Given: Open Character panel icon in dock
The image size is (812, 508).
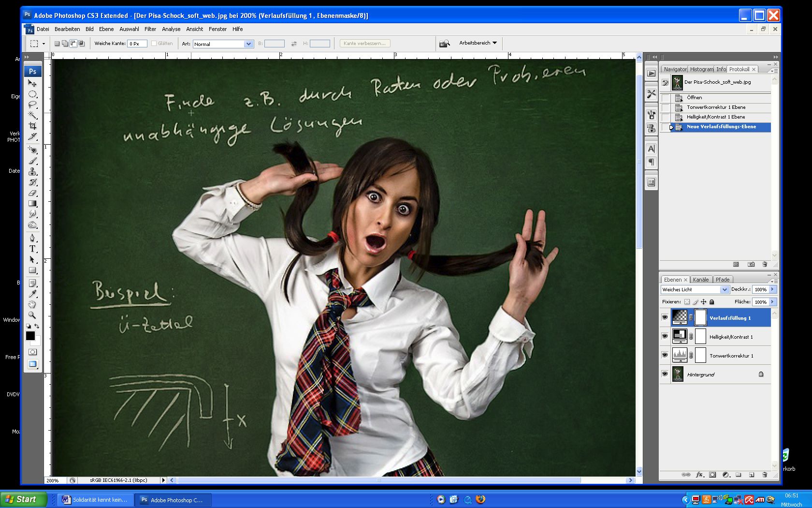Looking at the screenshot, I should pyautogui.click(x=651, y=149).
